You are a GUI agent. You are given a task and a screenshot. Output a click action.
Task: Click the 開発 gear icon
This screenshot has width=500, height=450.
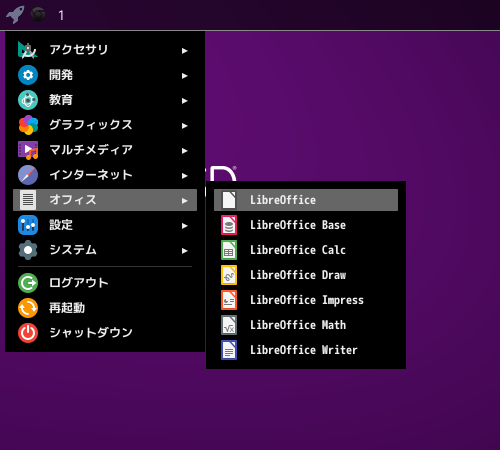(x=28, y=75)
